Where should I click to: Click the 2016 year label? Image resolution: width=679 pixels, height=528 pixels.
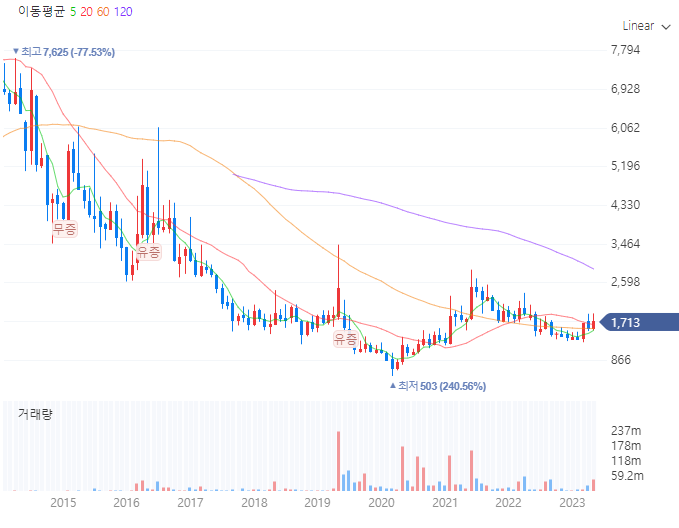click(126, 502)
